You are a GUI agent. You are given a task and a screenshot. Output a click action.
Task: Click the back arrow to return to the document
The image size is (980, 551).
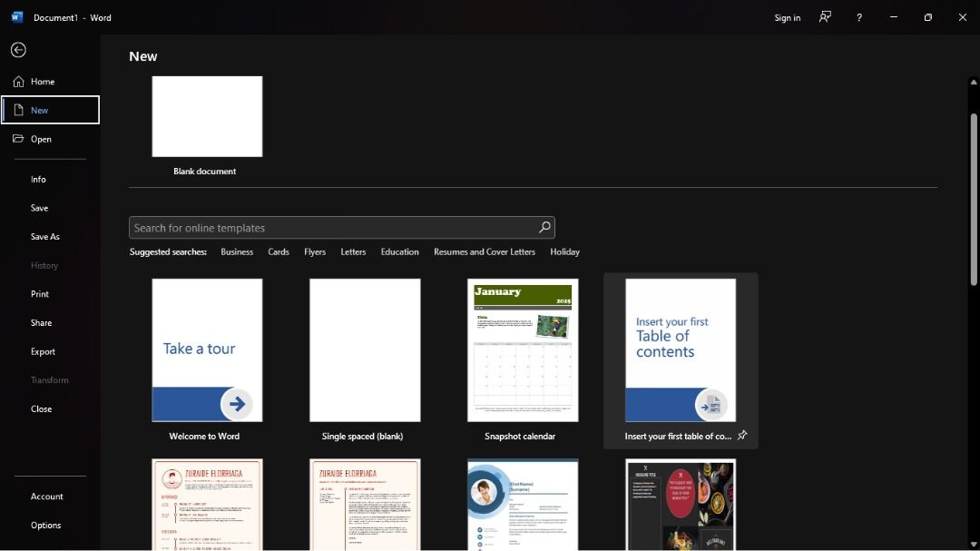tap(18, 50)
